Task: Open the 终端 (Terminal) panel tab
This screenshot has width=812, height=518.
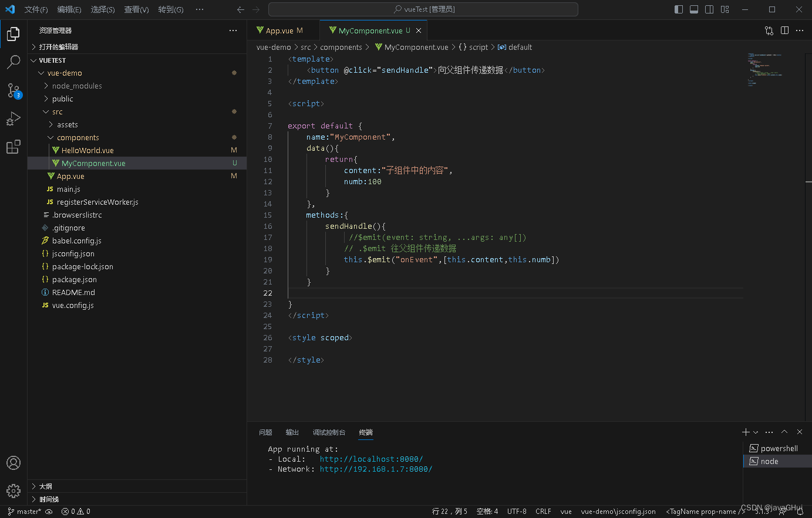Action: click(x=365, y=432)
